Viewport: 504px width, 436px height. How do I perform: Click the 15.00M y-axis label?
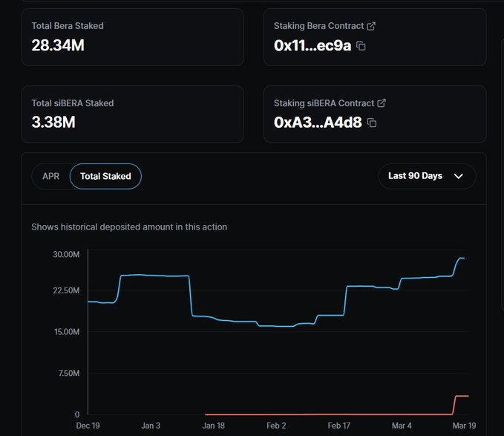pos(67,331)
